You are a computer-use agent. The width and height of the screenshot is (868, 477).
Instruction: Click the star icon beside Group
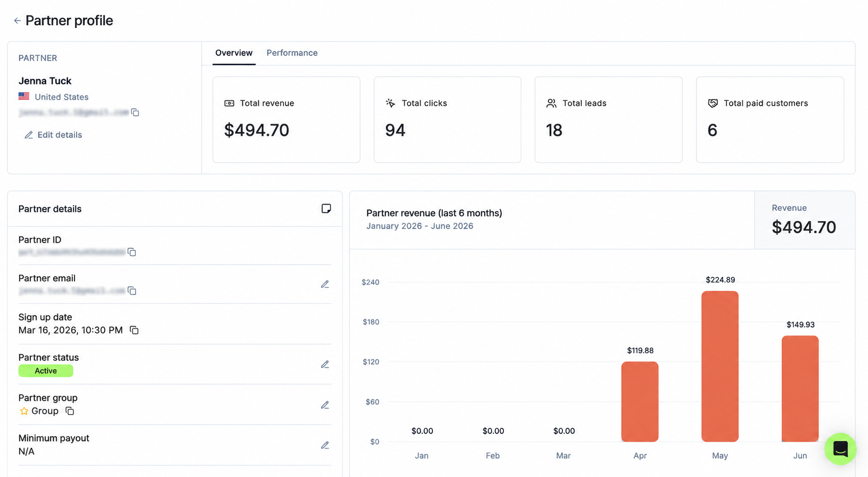coord(24,411)
